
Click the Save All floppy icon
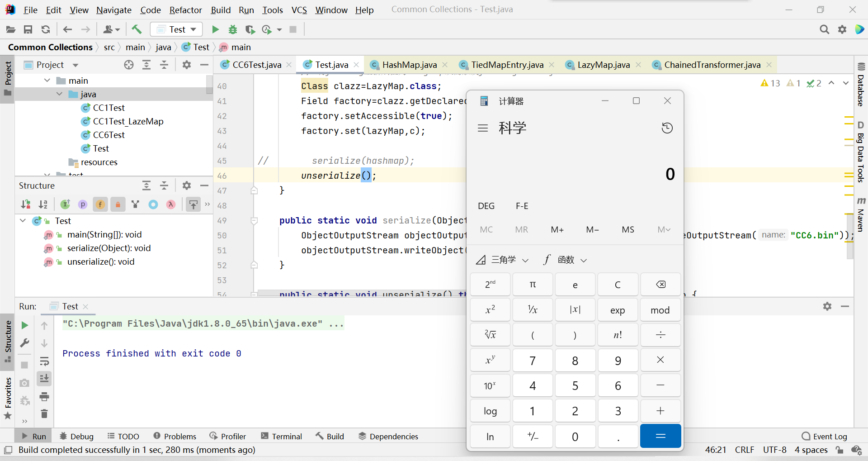pos(28,29)
